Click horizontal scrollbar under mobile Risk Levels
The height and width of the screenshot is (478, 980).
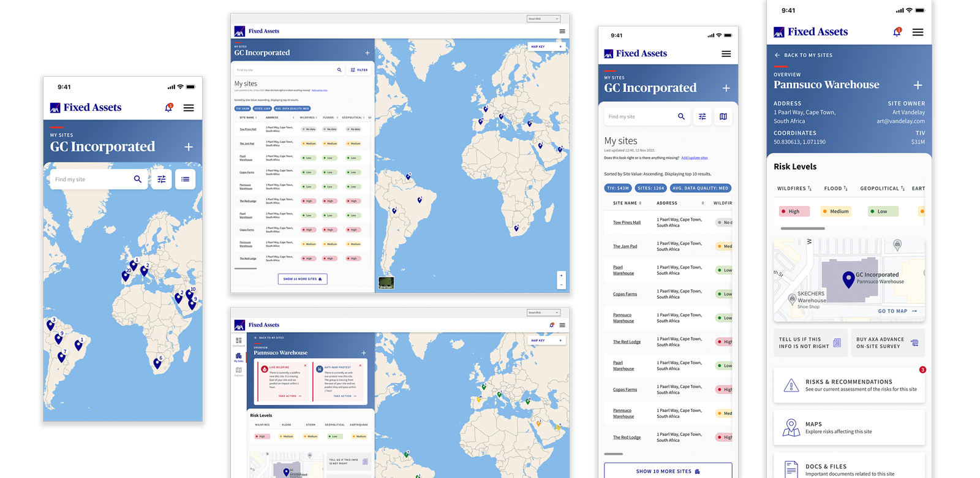[802, 229]
